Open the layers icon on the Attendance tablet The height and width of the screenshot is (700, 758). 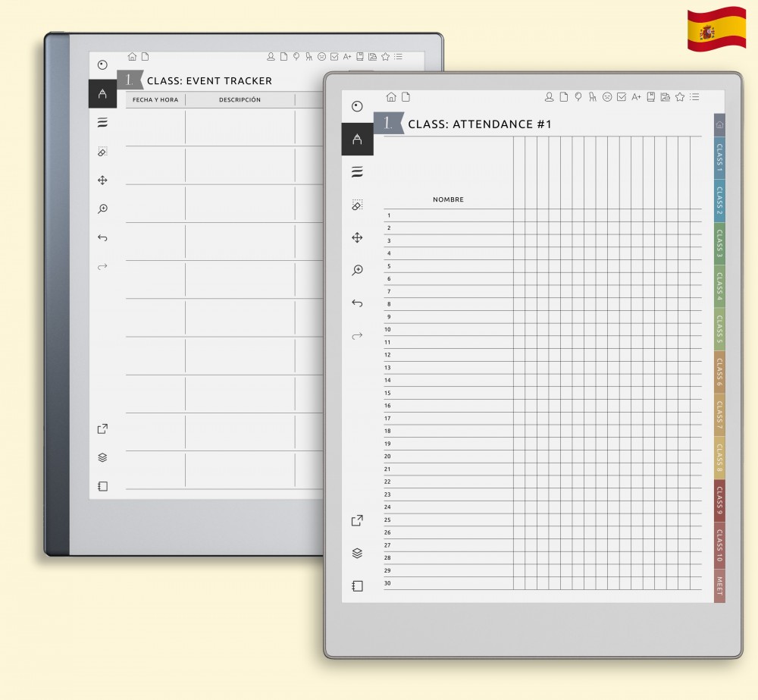357,553
